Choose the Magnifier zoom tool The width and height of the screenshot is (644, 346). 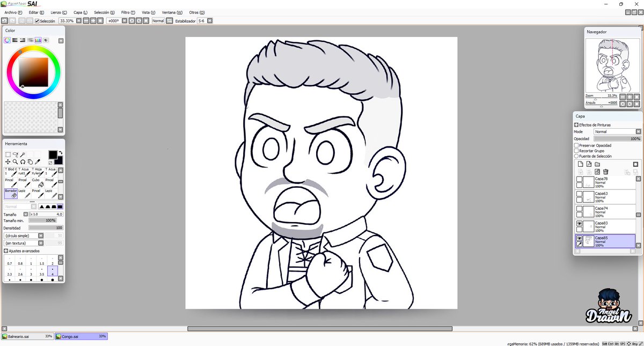15,162
